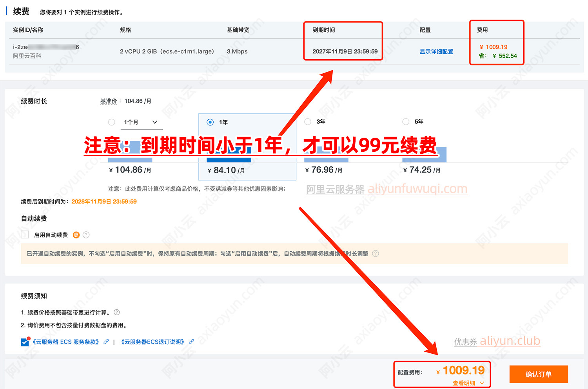Click the saved amount ¥ 552.54
The height and width of the screenshot is (389, 588).
[505, 56]
